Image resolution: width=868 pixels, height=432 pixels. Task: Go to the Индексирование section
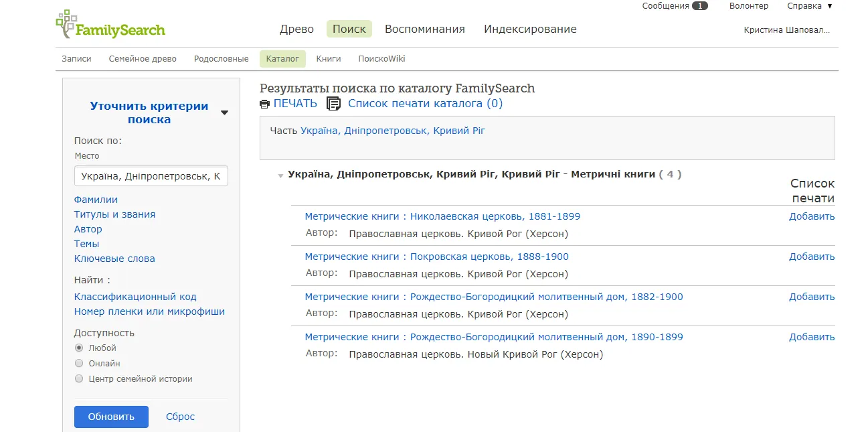(530, 29)
